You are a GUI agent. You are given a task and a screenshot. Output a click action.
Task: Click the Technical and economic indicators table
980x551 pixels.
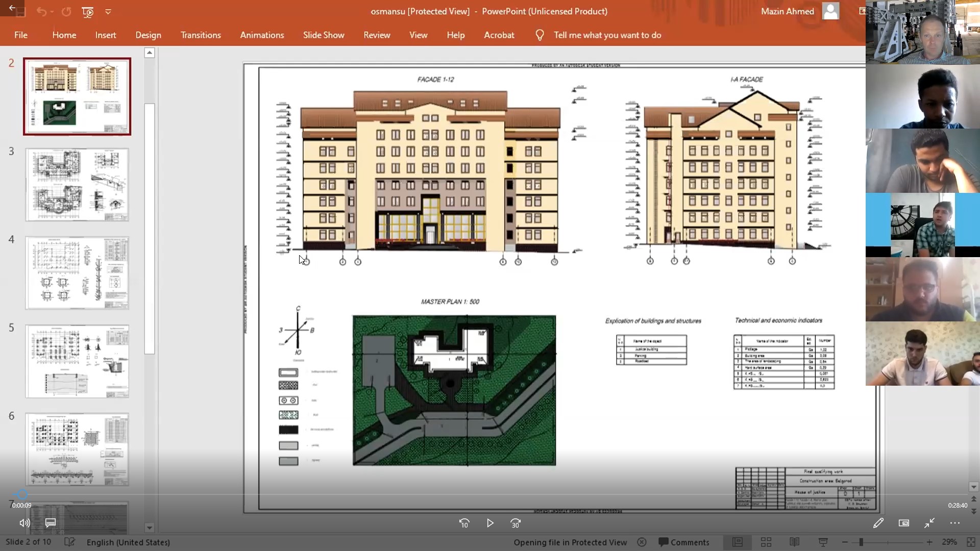coord(784,362)
